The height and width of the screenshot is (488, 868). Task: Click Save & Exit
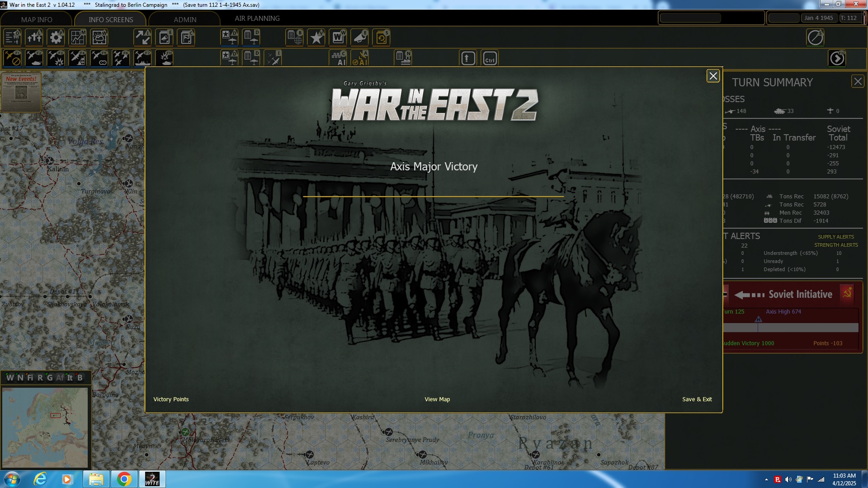[697, 399]
